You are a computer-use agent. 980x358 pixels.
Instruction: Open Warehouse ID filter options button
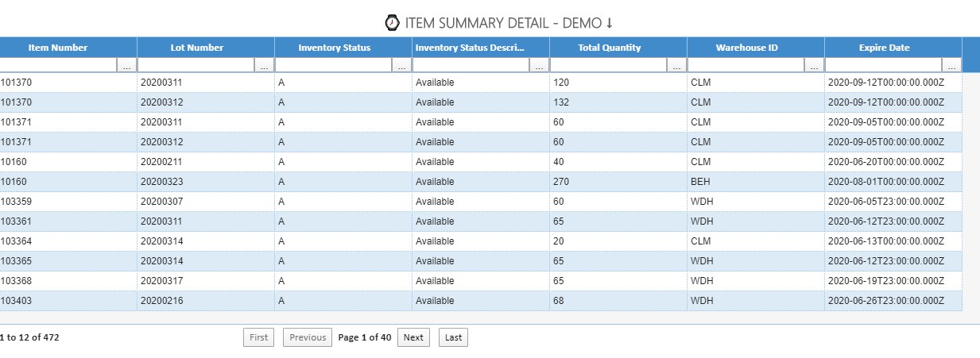click(815, 66)
